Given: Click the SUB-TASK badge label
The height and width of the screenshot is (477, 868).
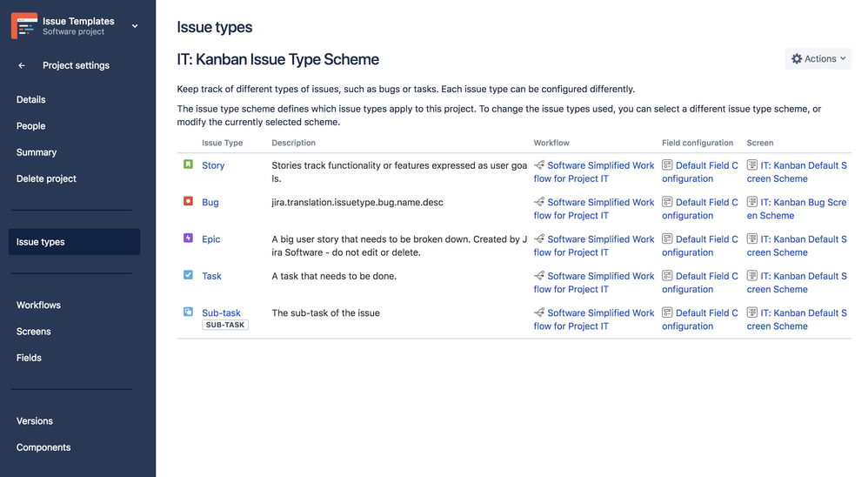Looking at the screenshot, I should pyautogui.click(x=225, y=326).
